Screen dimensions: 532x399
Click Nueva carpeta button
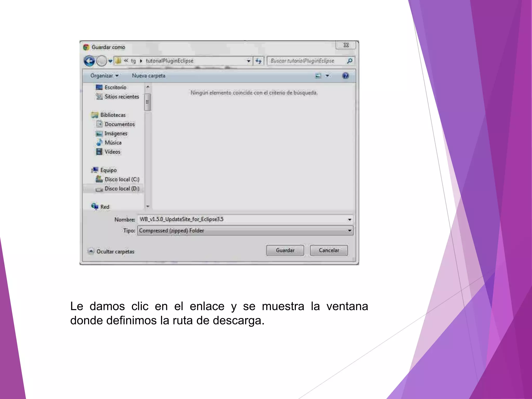pos(149,76)
